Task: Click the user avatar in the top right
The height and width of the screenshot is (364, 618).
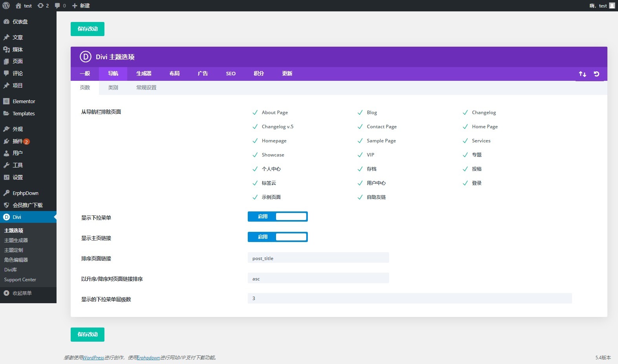Action: 612,5
